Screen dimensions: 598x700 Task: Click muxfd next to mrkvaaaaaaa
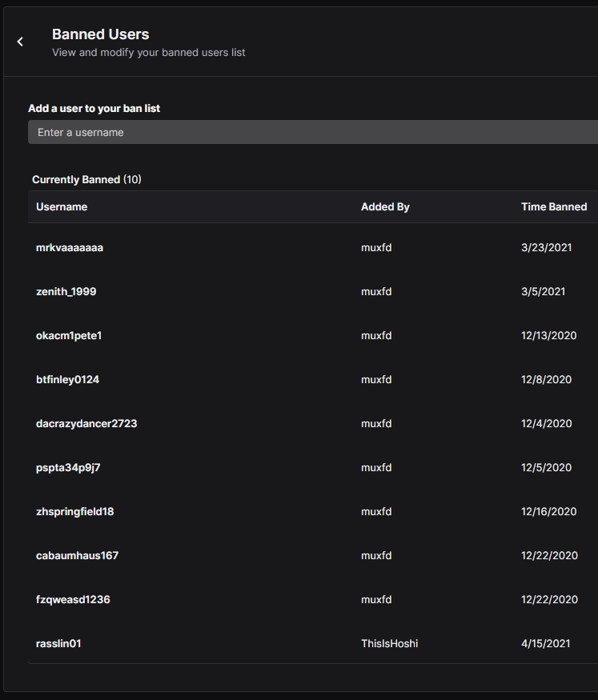(x=376, y=248)
